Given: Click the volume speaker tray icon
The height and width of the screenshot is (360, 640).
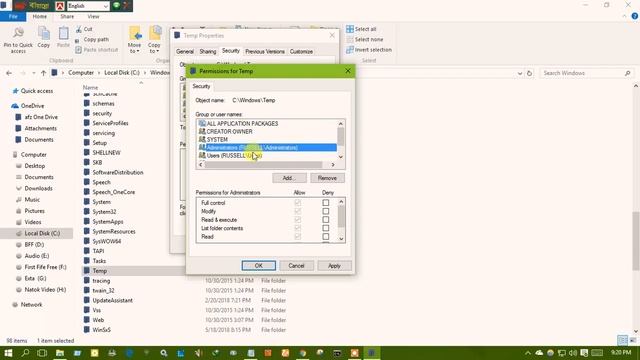Looking at the screenshot, I should [573, 353].
